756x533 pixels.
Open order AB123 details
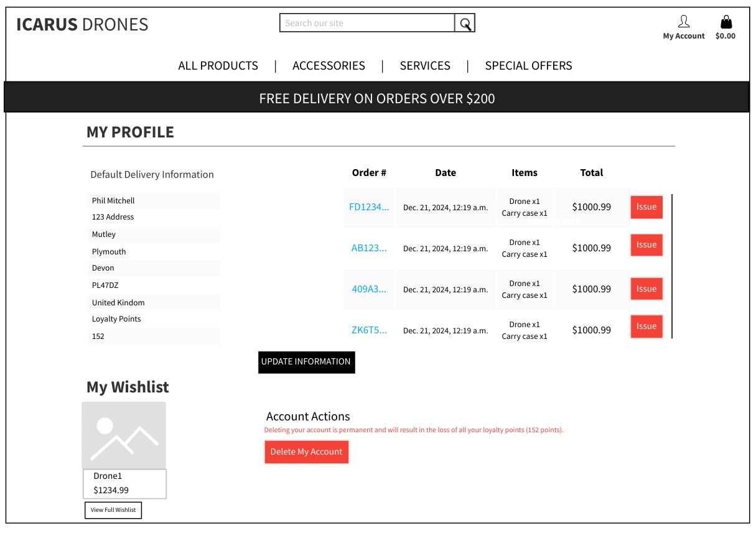point(369,248)
